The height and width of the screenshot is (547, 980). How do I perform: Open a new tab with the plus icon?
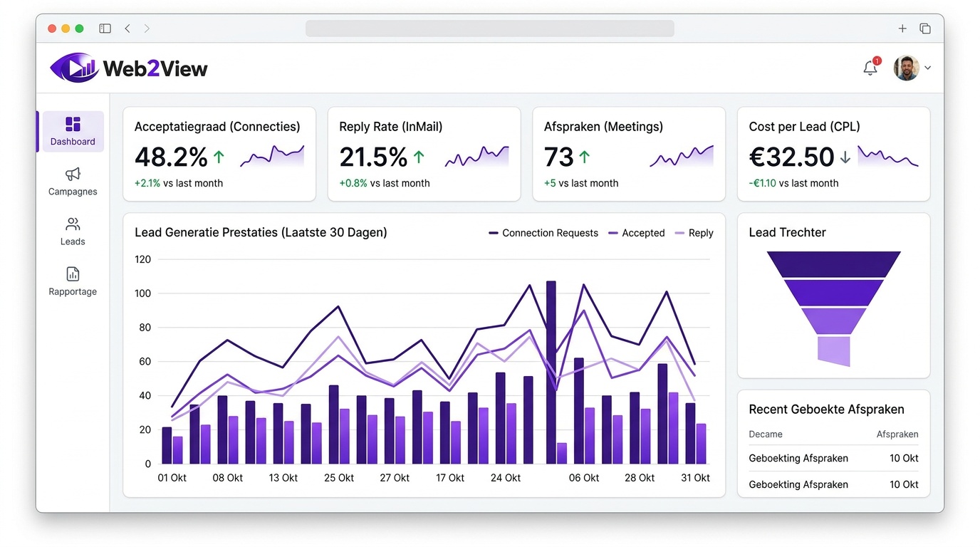click(x=902, y=28)
